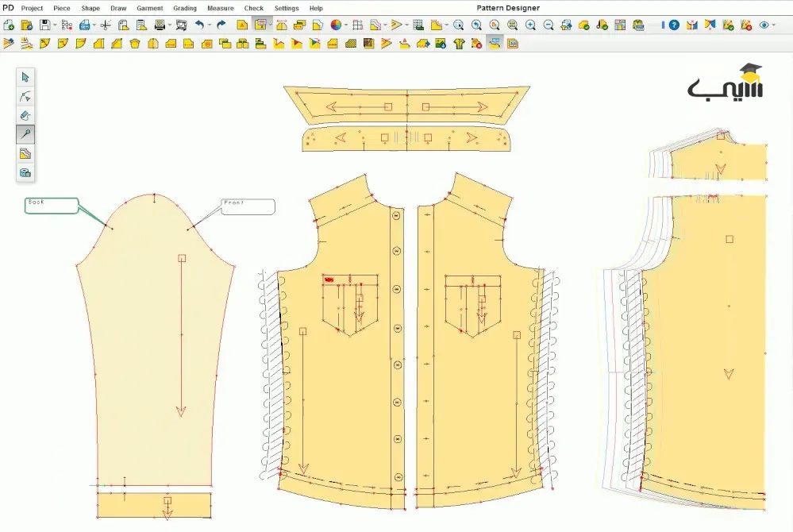Click the zoom out magnifier icon

tap(549, 25)
